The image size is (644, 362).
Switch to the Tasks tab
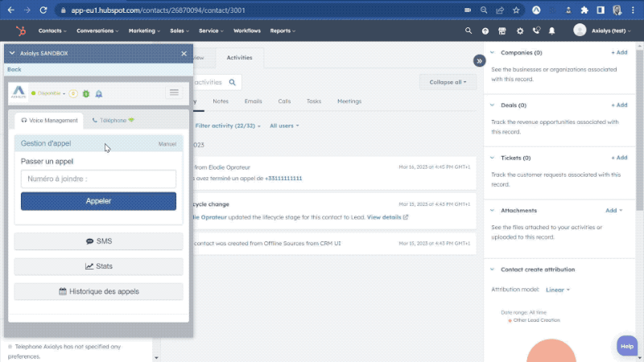314,101
